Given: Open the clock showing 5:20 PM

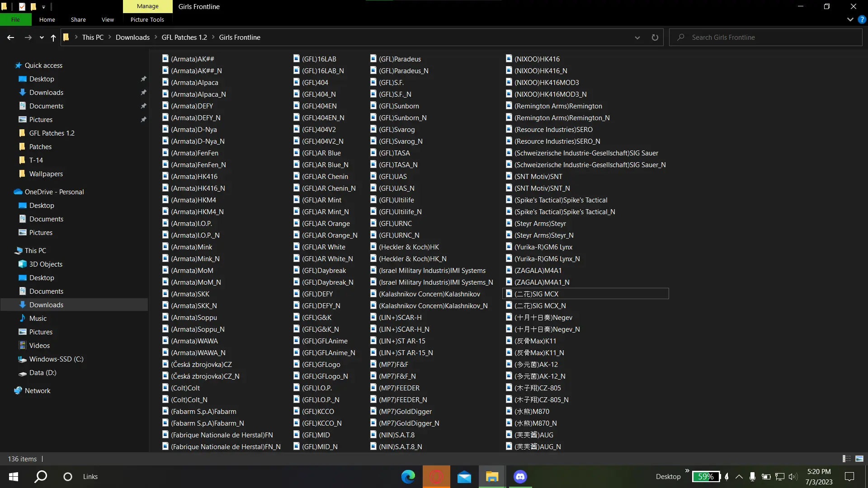Looking at the screenshot, I should coord(819,477).
